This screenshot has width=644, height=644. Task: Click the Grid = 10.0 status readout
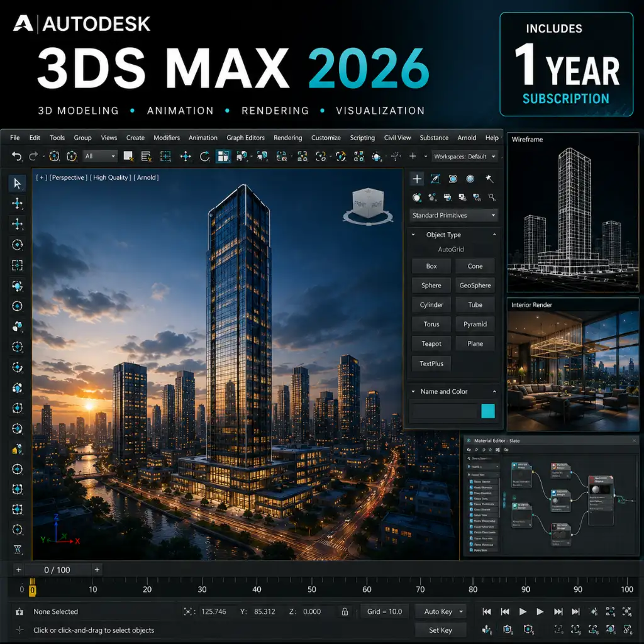coord(384,611)
